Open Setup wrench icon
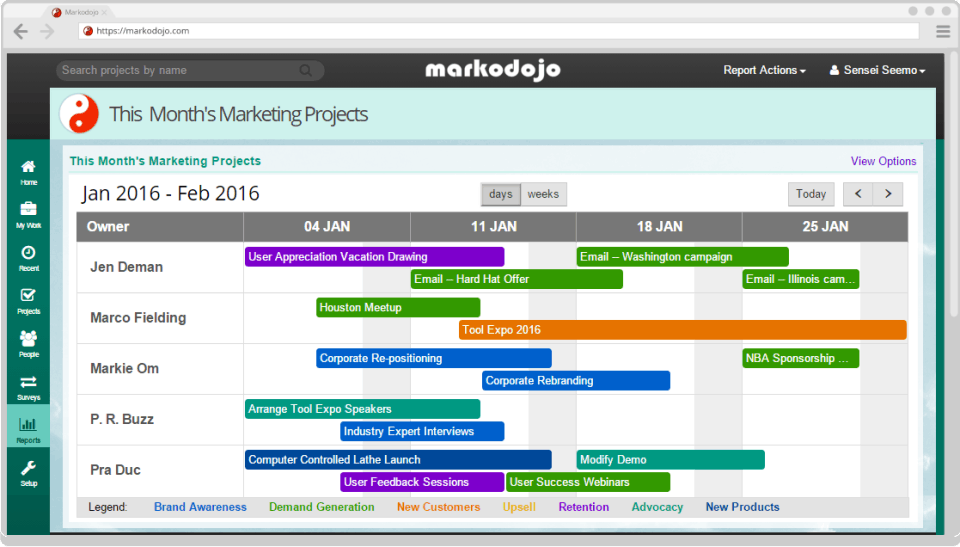 28,468
